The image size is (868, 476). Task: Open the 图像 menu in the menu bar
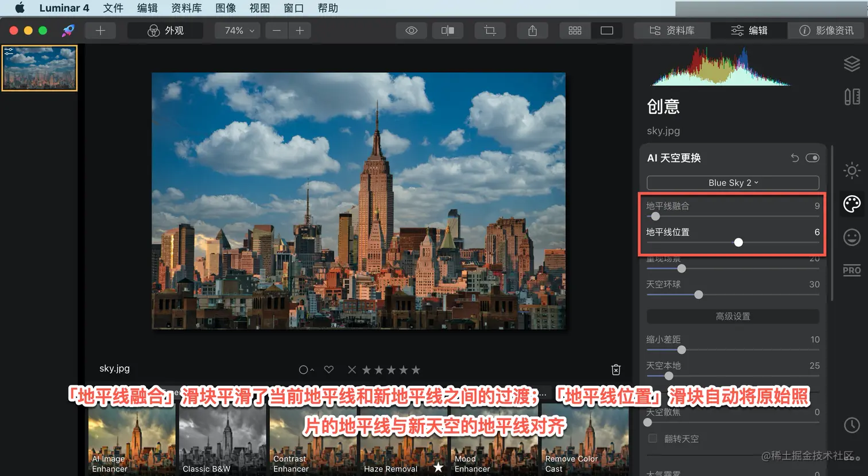pyautogui.click(x=226, y=8)
